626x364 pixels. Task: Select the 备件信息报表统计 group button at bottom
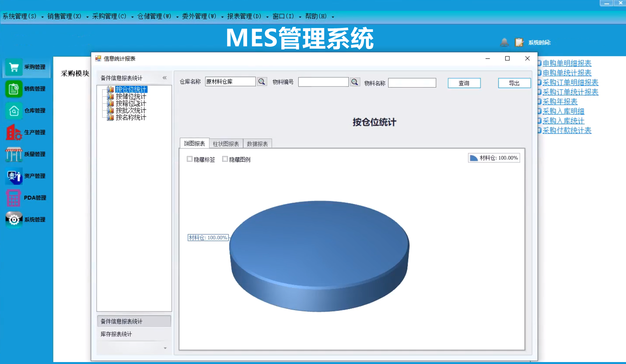pyautogui.click(x=134, y=321)
